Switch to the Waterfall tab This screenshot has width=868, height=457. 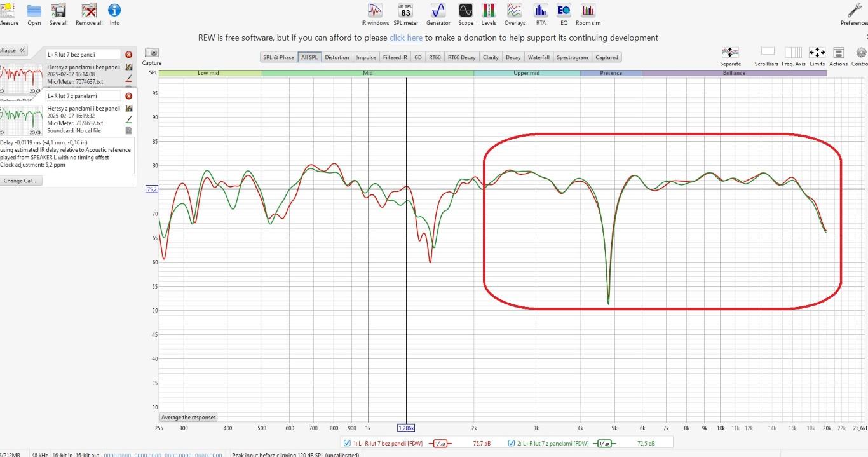point(539,57)
